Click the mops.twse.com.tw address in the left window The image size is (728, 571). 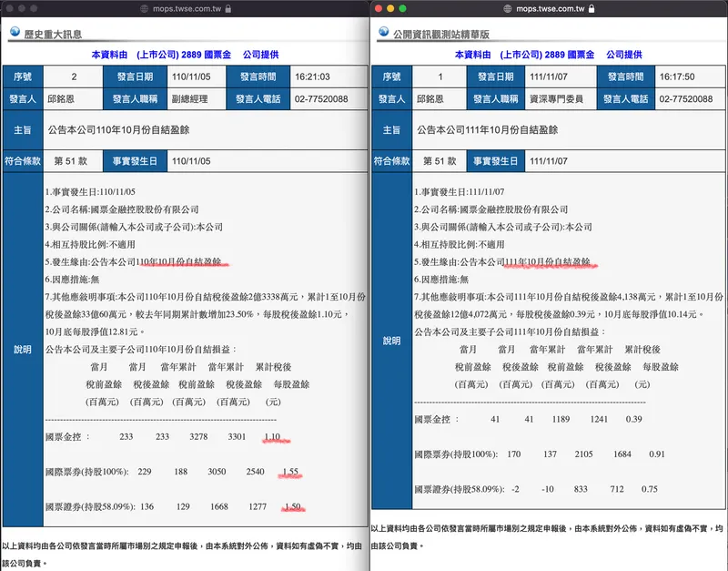pyautogui.click(x=187, y=9)
